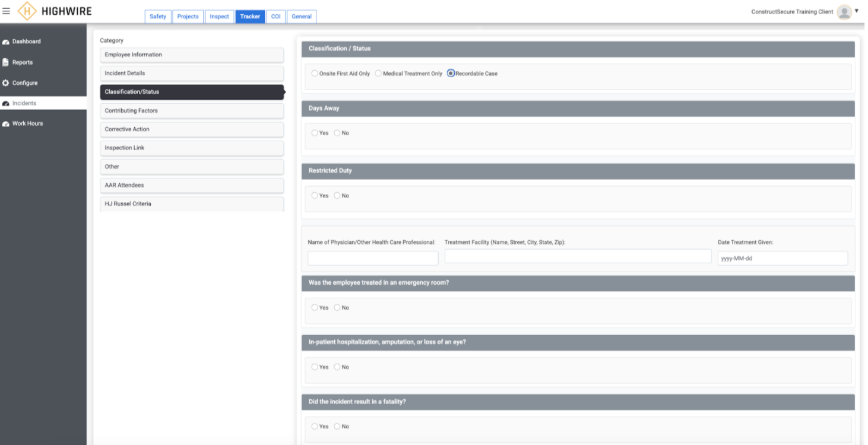This screenshot has width=868, height=445.
Task: Select the Employee Information category
Action: tap(192, 55)
